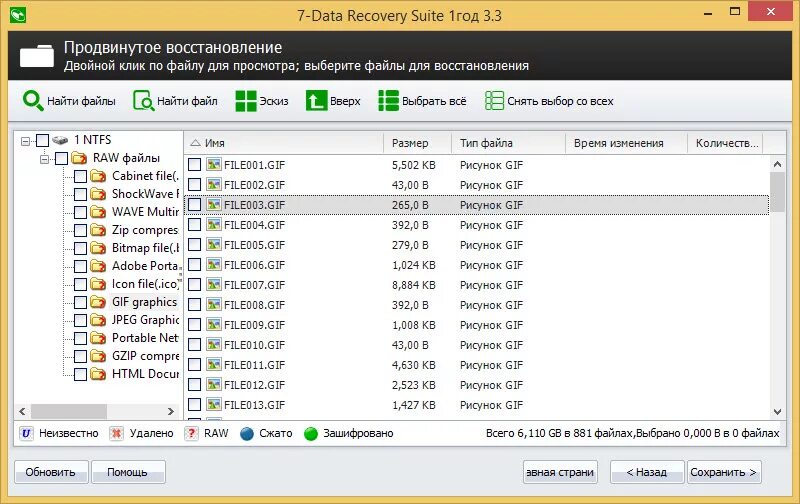The image size is (800, 504).
Task: Click the Найти файлы magnifier icon
Action: click(x=33, y=101)
